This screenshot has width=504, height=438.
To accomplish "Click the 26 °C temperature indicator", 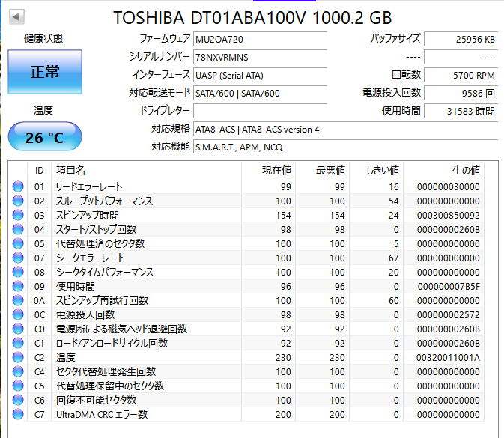I will pos(45,136).
